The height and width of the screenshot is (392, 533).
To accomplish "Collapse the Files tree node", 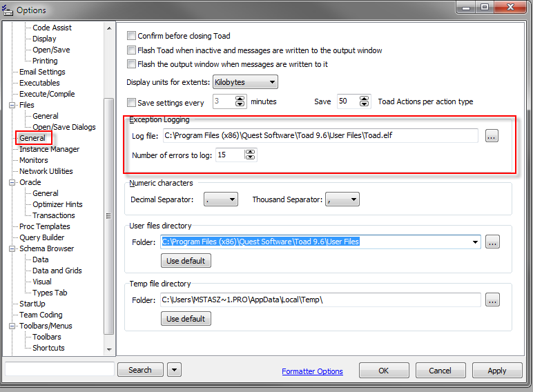I will (12, 106).
